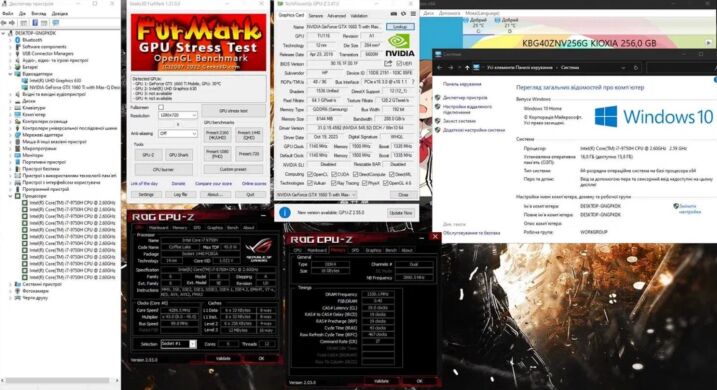Open the Compare your score link

(213, 183)
